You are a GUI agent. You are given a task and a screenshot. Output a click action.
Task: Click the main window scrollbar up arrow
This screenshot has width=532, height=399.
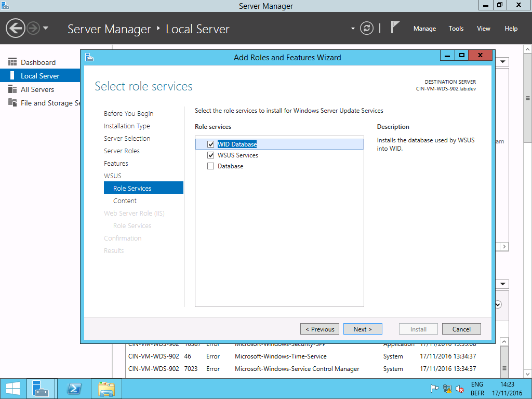click(528, 49)
